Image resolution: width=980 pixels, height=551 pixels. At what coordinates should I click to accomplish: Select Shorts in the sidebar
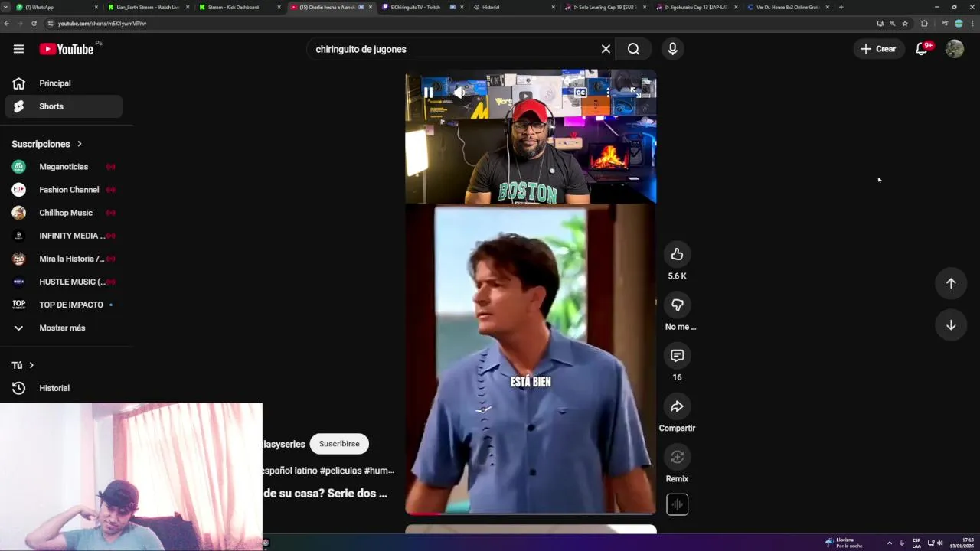64,106
